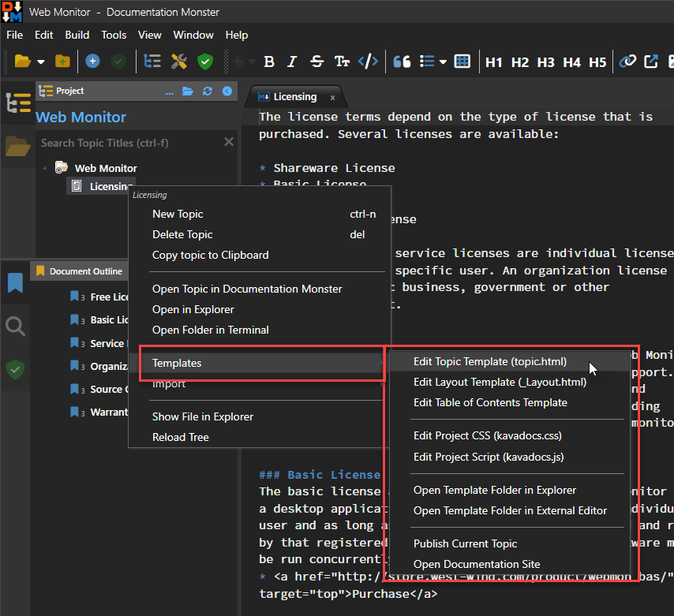The image size is (674, 616).
Task: Apply H2 heading formatting
Action: coord(519,63)
